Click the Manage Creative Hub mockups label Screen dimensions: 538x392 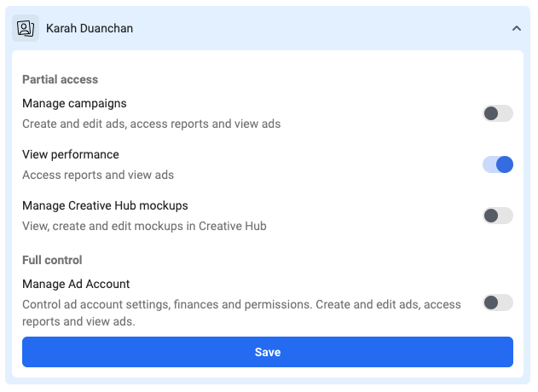point(105,205)
